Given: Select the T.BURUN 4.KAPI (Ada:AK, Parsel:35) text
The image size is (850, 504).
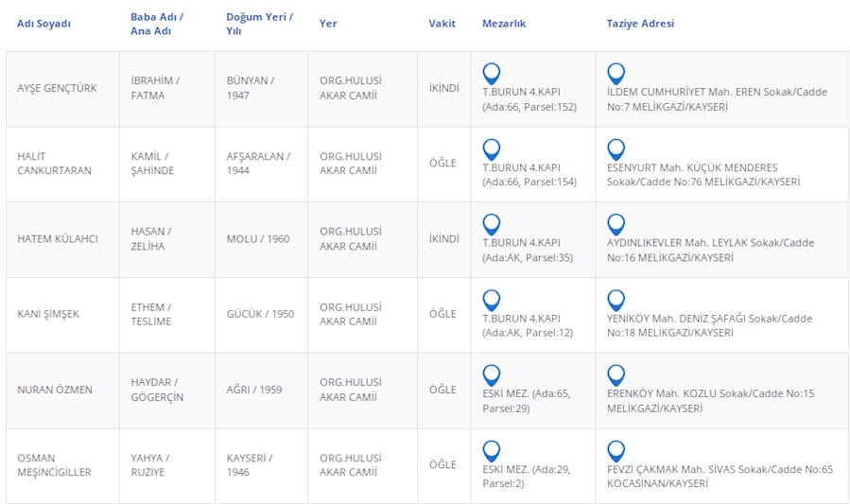Looking at the screenshot, I should tap(528, 250).
